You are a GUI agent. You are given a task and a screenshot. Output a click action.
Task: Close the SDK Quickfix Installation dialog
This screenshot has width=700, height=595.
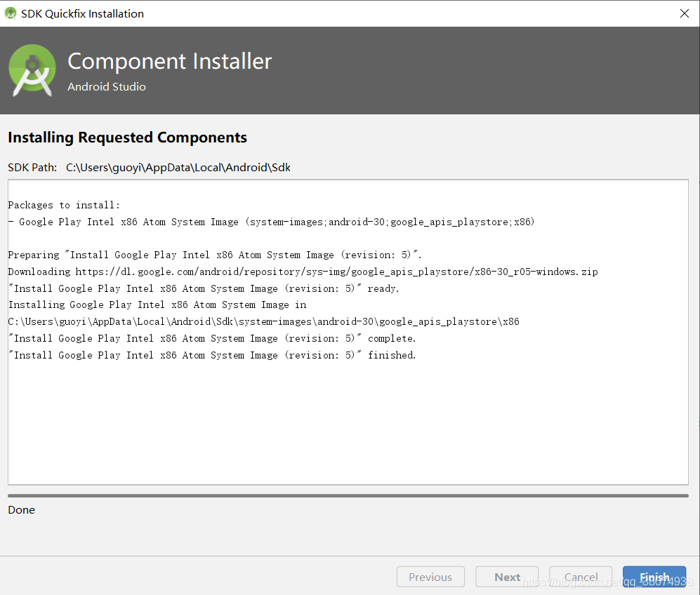[x=685, y=13]
